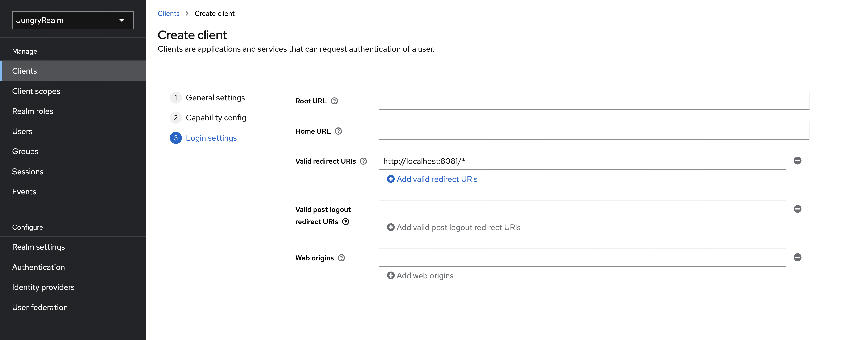868x340 pixels.
Task: Open Sessions page
Action: (x=73, y=171)
